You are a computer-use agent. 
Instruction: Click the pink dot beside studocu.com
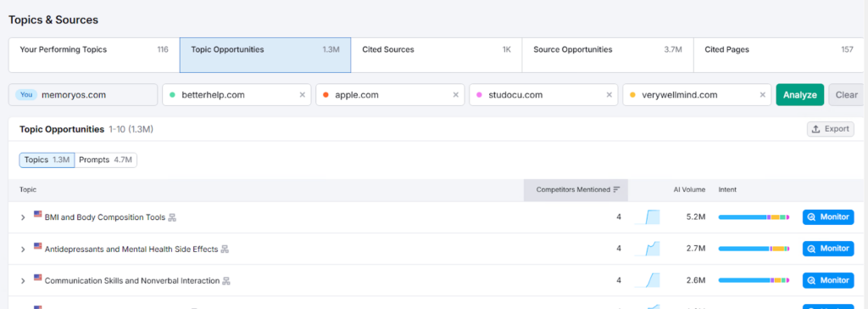(x=479, y=95)
